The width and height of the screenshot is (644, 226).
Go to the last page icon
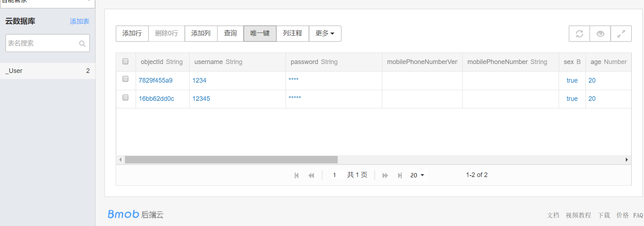400,175
